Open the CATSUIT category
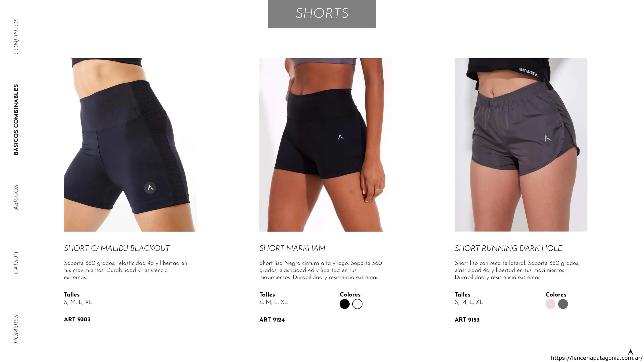Image resolution: width=644 pixels, height=362 pixels. click(16, 262)
